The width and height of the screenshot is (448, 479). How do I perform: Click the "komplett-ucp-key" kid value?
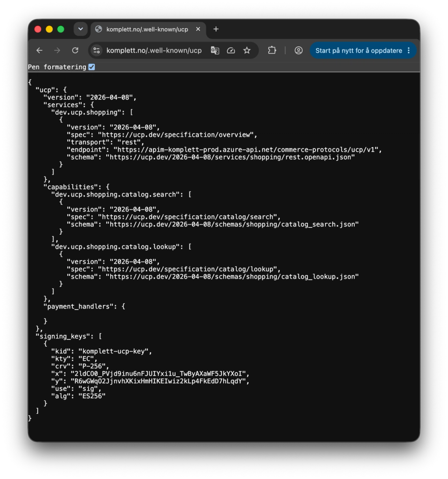[113, 351]
